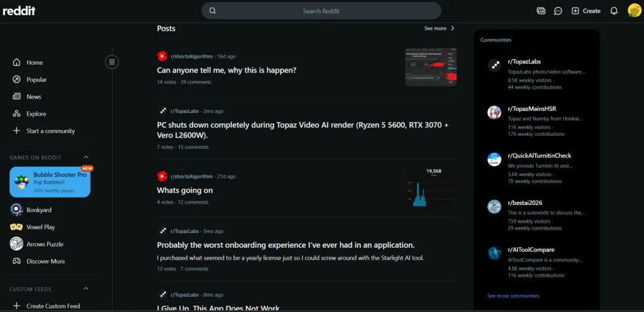Click '12 comments' on Whats going on post
Image resolution: width=644 pixels, height=312 pixels.
(x=193, y=202)
